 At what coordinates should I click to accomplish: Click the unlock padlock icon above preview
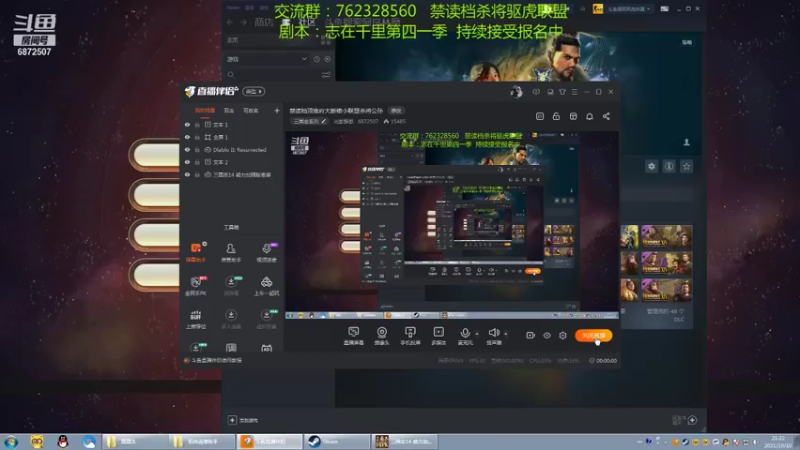point(556,116)
